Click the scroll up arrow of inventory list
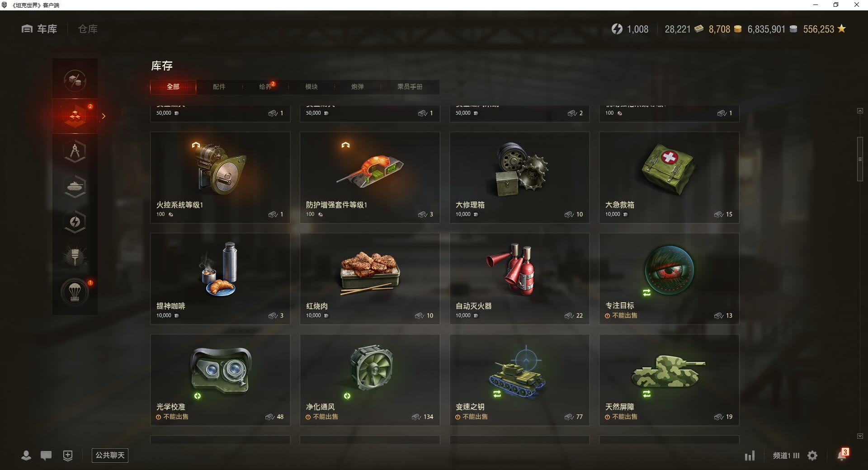 pos(860,111)
